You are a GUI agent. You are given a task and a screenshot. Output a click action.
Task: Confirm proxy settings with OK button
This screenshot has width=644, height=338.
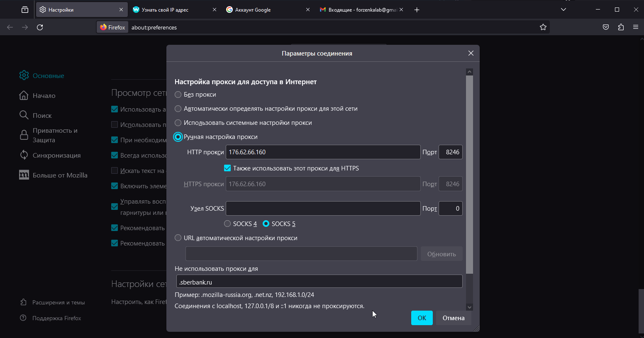(x=422, y=318)
